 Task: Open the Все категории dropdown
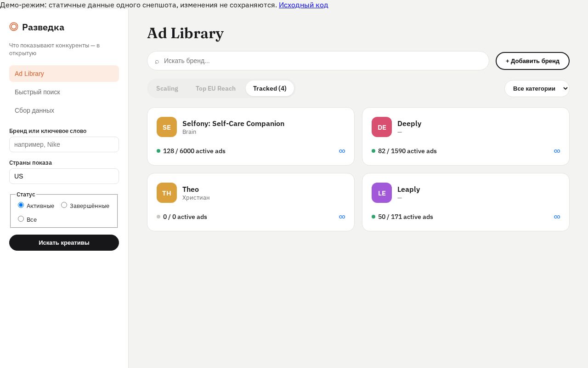(537, 89)
